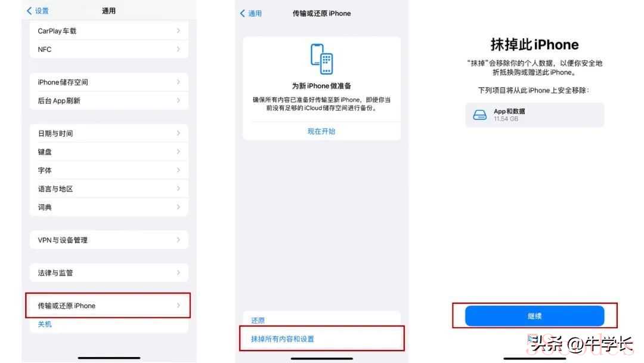Tap the App和数据 storage drive icon

click(x=479, y=115)
